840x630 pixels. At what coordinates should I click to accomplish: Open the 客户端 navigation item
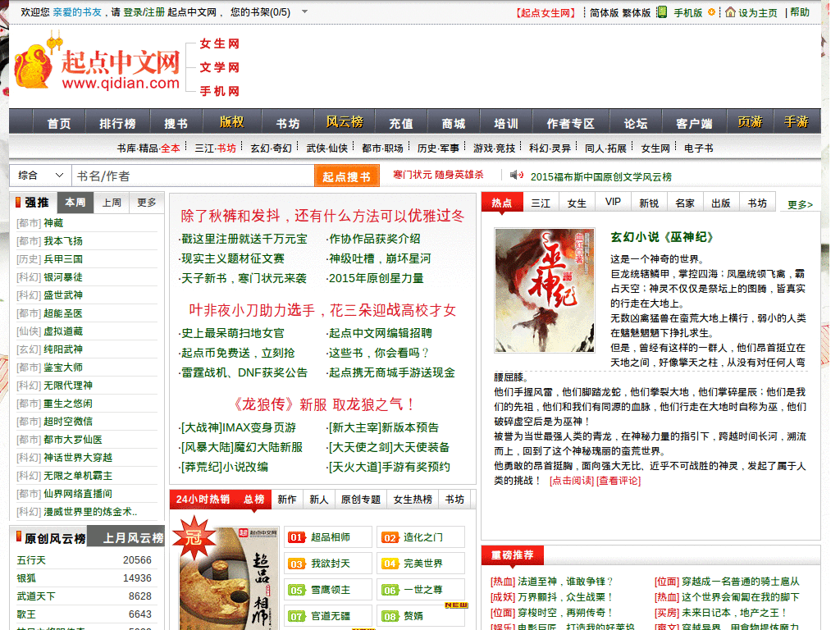pyautogui.click(x=694, y=123)
